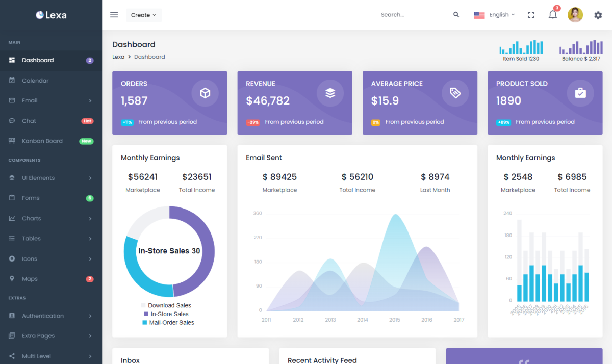The image size is (612, 364).
Task: Open notifications with the bell icon
Action: [553, 15]
